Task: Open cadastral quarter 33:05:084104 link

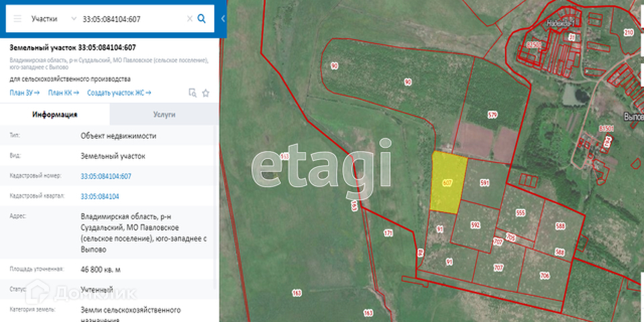Action: pyautogui.click(x=100, y=197)
